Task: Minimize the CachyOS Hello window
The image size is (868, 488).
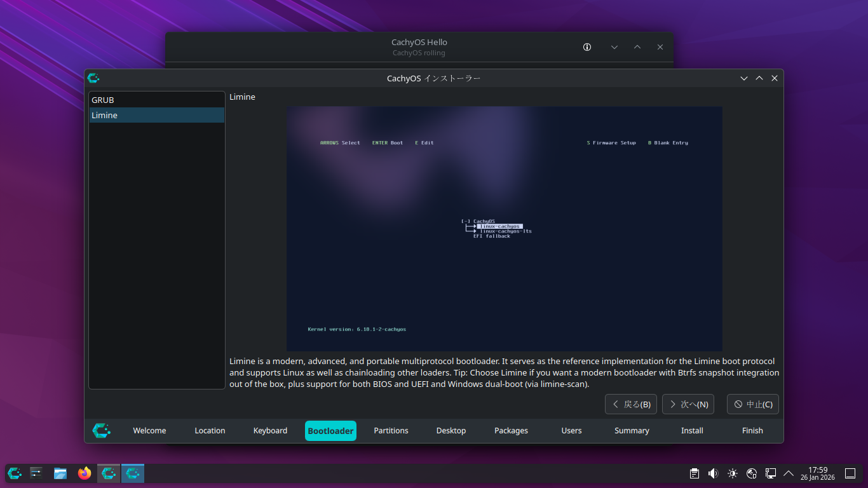Action: (614, 47)
